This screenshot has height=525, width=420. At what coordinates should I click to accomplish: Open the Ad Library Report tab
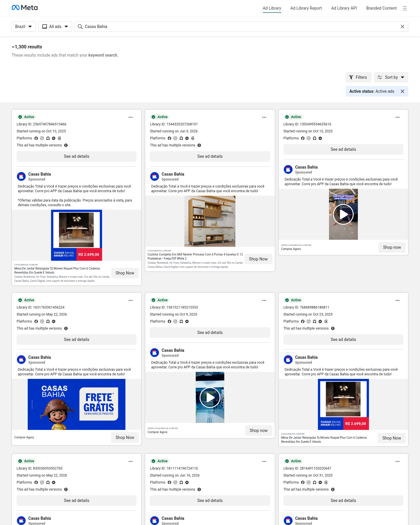click(306, 8)
